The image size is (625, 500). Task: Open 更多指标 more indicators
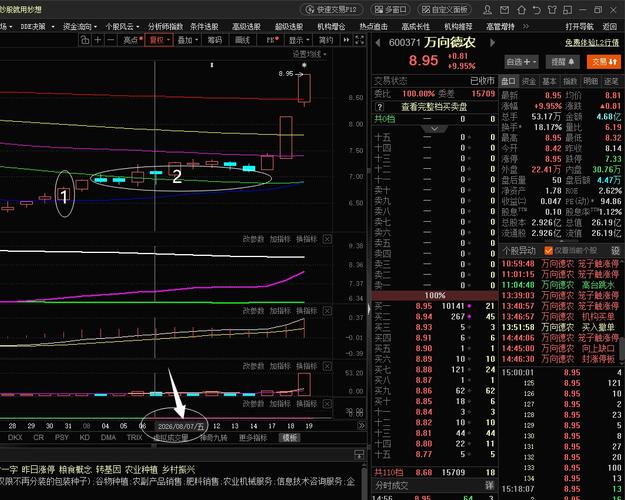pyautogui.click(x=253, y=437)
